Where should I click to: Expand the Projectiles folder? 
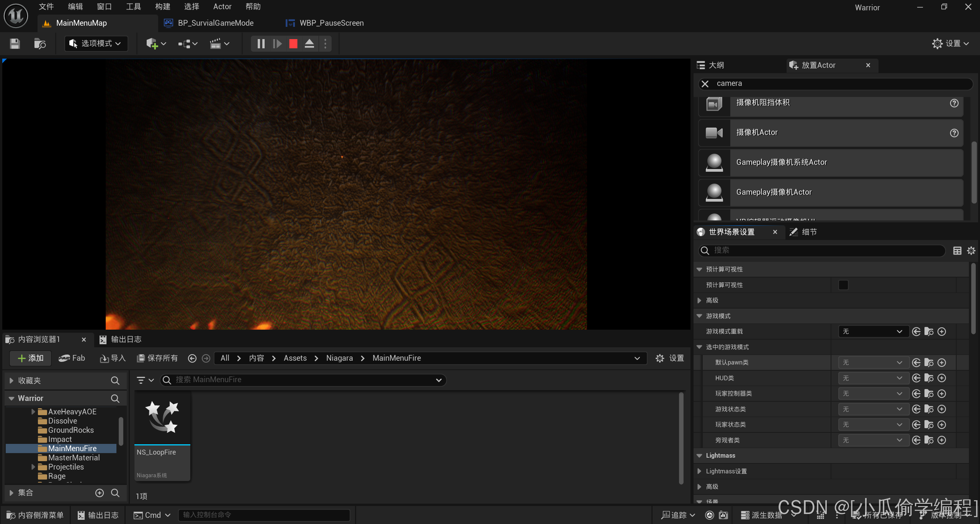33,467
